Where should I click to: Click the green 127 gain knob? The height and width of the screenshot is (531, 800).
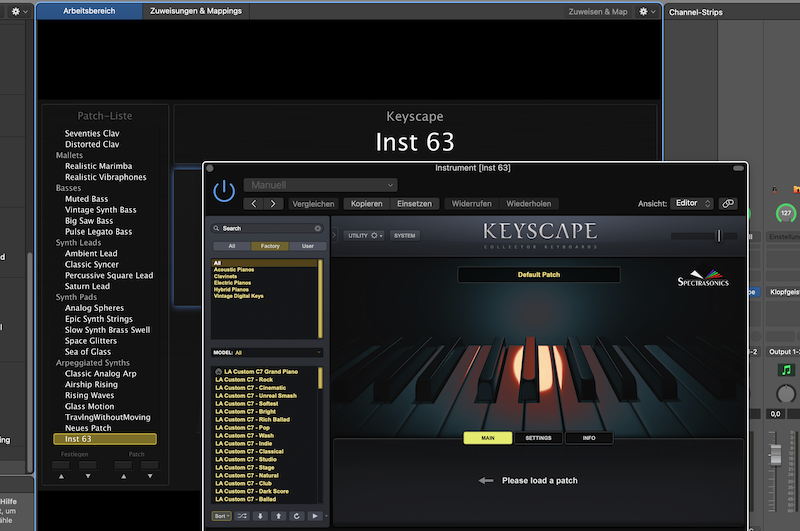pos(786,213)
